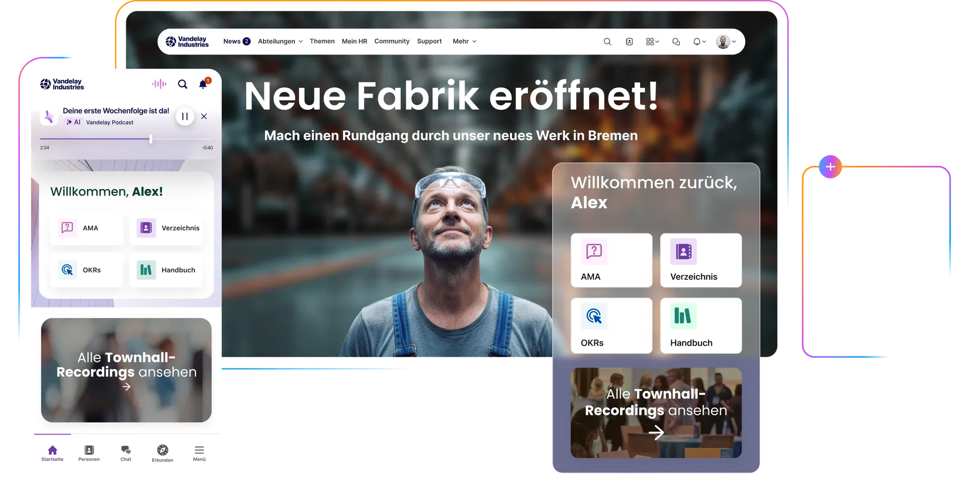This screenshot has height=484, width=980.
Task: Open the News menu item
Action: coord(233,41)
